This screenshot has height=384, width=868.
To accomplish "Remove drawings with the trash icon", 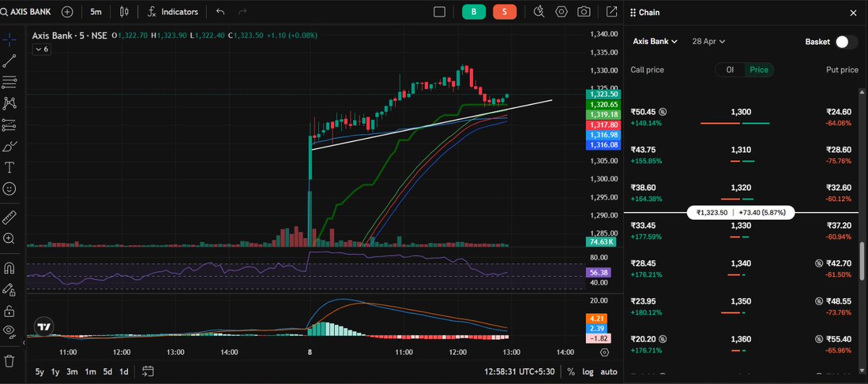I will [10, 360].
